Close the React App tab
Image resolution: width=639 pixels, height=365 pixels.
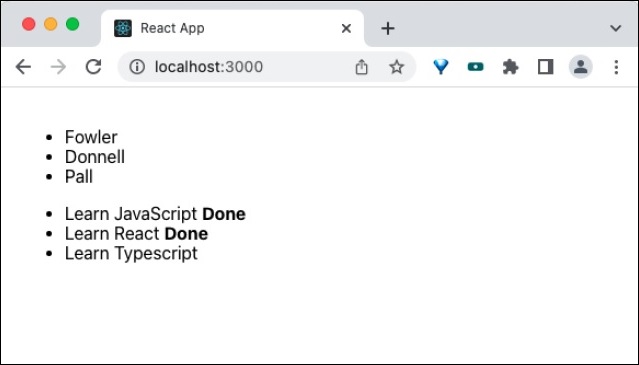click(x=346, y=28)
